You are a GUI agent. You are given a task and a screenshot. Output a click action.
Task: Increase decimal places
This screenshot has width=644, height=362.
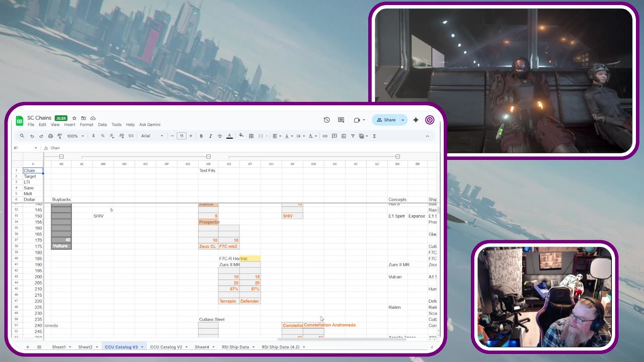121,136
